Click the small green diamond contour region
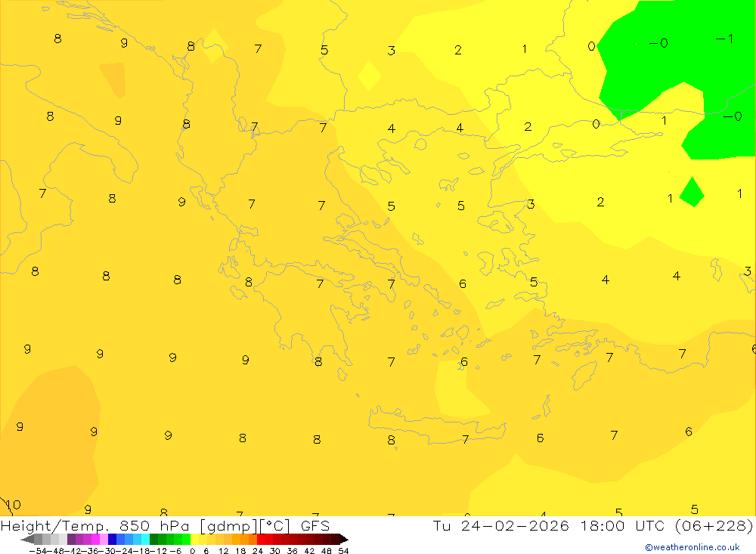756x554 pixels. pos(692,192)
